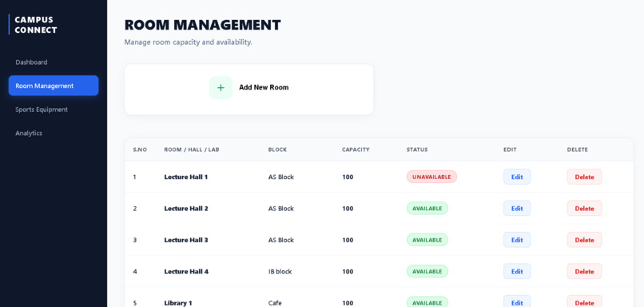644x307 pixels.
Task: Delete Lecture Hall 1 row
Action: pyautogui.click(x=584, y=177)
